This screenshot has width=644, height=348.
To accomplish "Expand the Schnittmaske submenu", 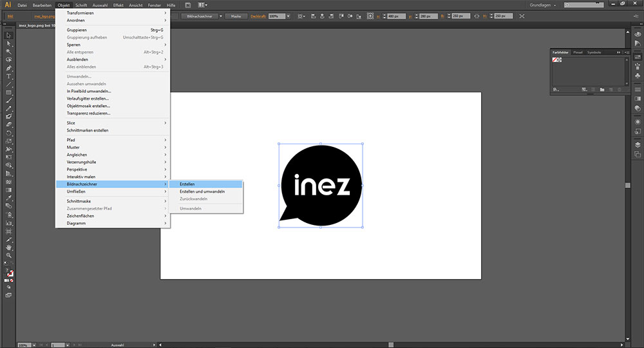I will coord(113,201).
